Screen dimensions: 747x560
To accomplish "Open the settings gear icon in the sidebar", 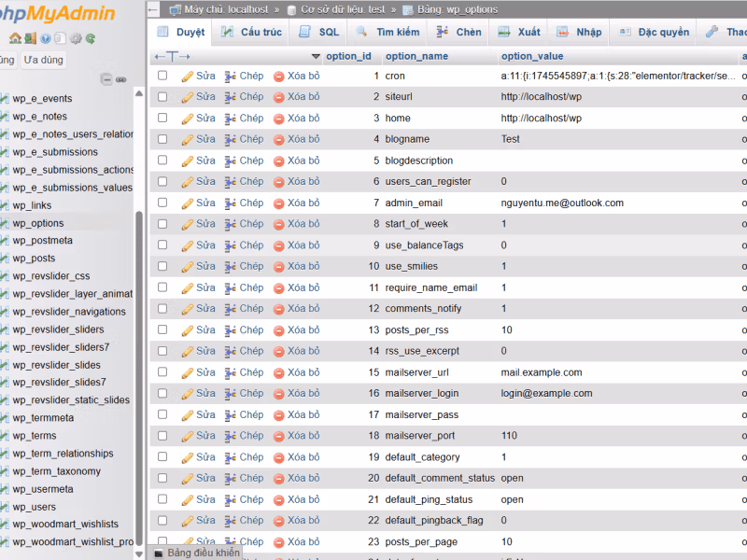I will [x=75, y=38].
